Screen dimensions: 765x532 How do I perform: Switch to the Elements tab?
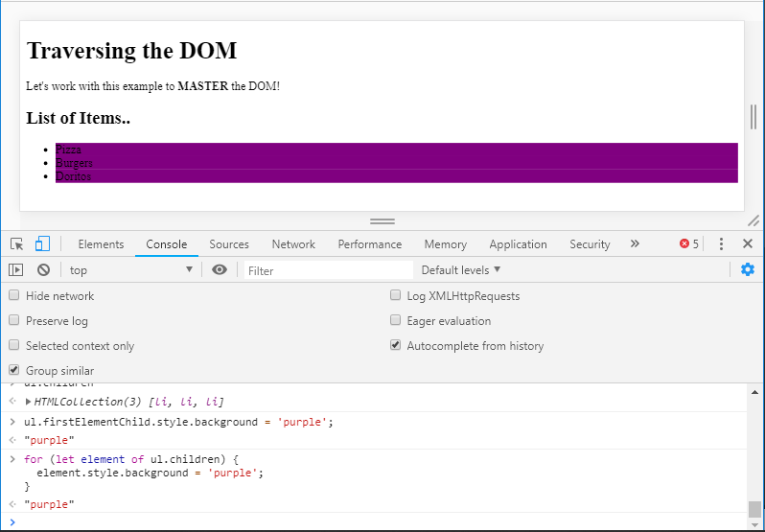(101, 244)
